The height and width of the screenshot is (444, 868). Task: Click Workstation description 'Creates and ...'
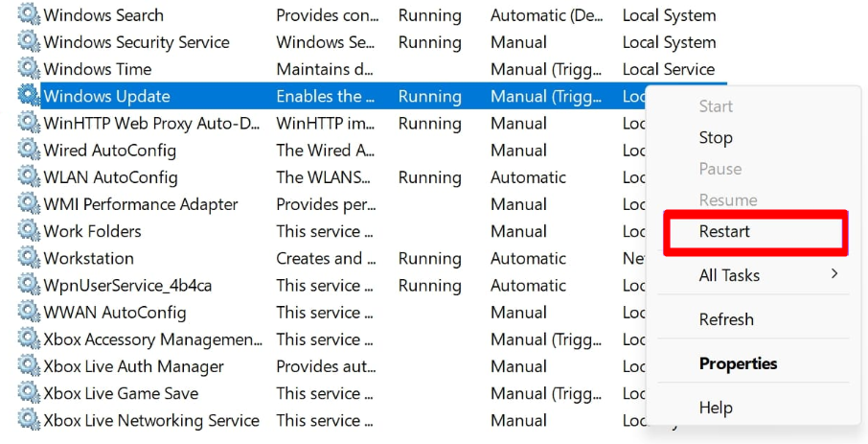pyautogui.click(x=327, y=258)
